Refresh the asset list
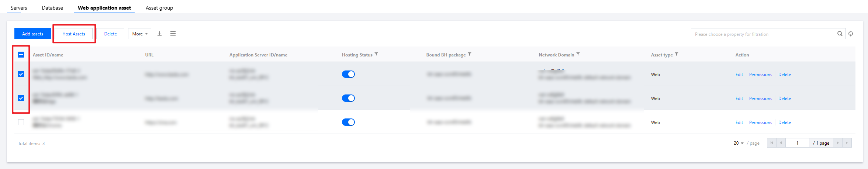This screenshot has height=169, width=868. (851, 34)
